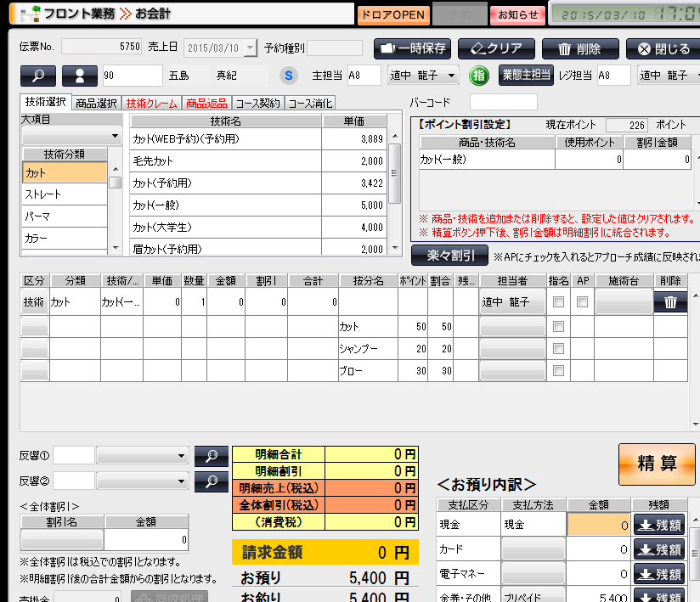Click the 残額 button in the 現金 row
This screenshot has height=602, width=700.
pyautogui.click(x=659, y=526)
